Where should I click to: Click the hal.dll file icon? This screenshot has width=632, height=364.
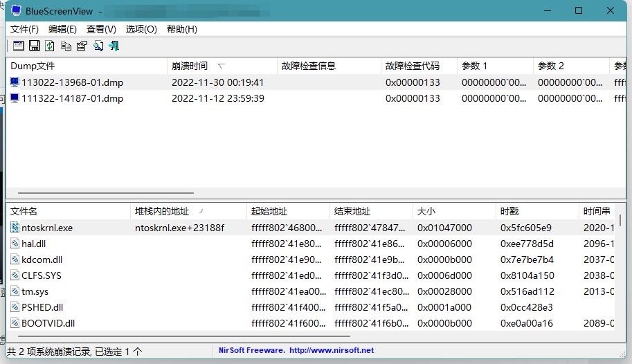(15, 244)
